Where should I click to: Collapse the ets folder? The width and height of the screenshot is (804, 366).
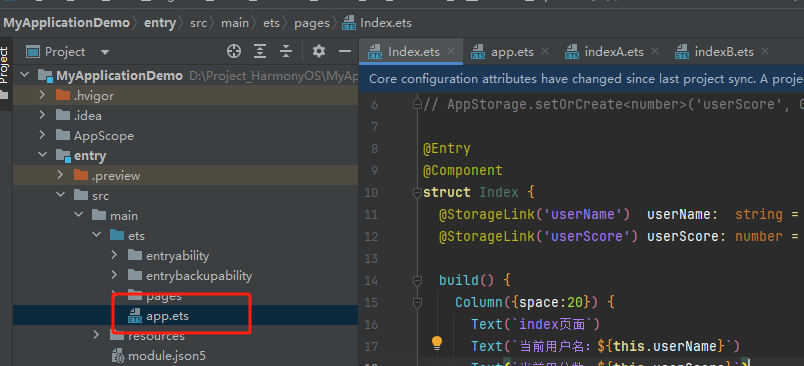click(96, 235)
